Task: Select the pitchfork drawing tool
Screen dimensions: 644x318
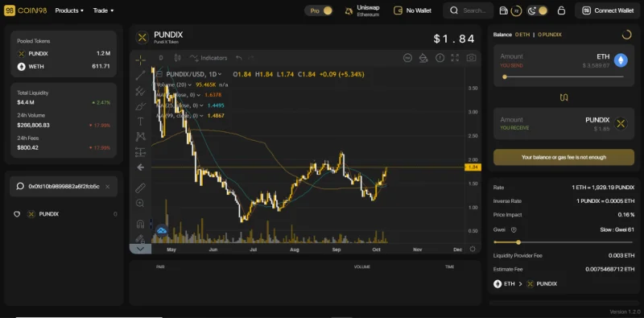Action: coord(140,91)
